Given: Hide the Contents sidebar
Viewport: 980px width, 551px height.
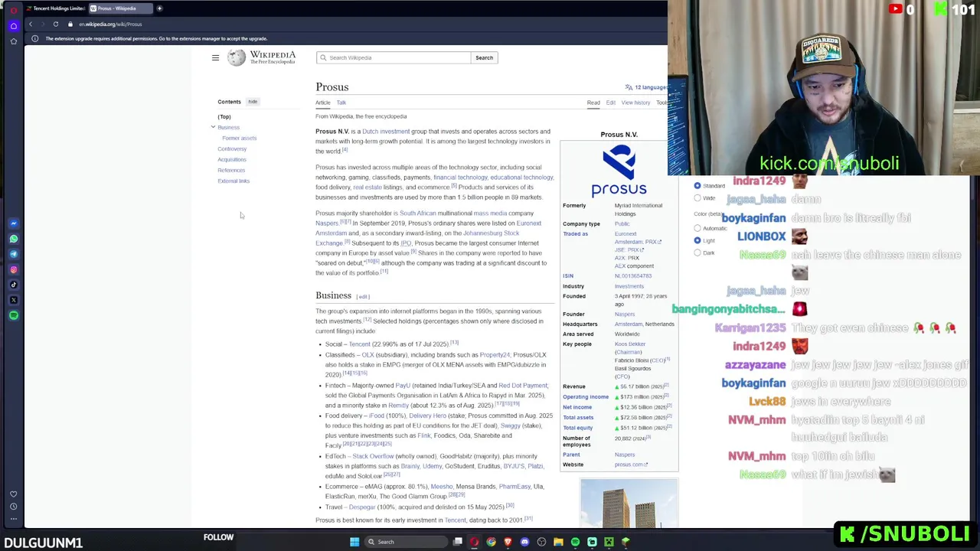Looking at the screenshot, I should point(253,101).
